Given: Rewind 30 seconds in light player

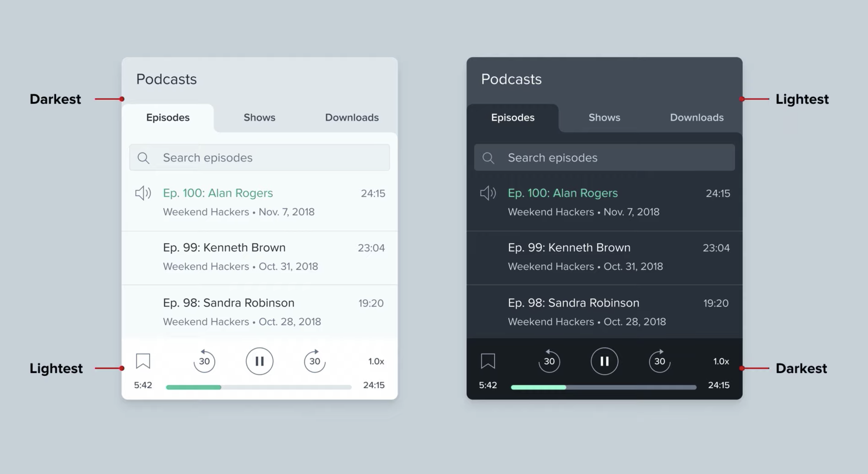Looking at the screenshot, I should pos(204,361).
